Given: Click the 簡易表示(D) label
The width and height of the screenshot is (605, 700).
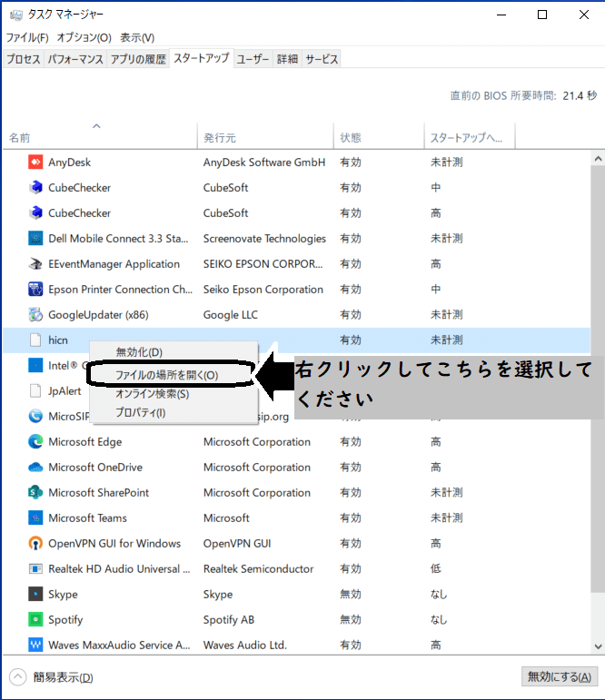Looking at the screenshot, I should click(x=63, y=677).
